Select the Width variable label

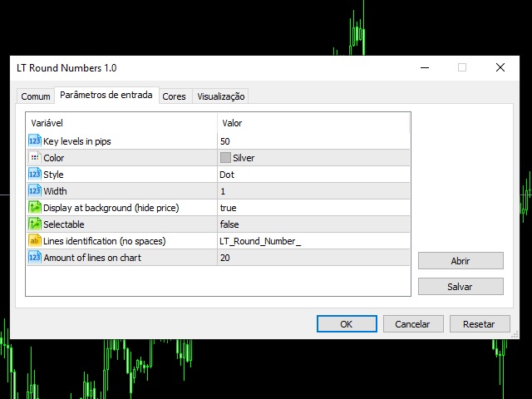[55, 191]
